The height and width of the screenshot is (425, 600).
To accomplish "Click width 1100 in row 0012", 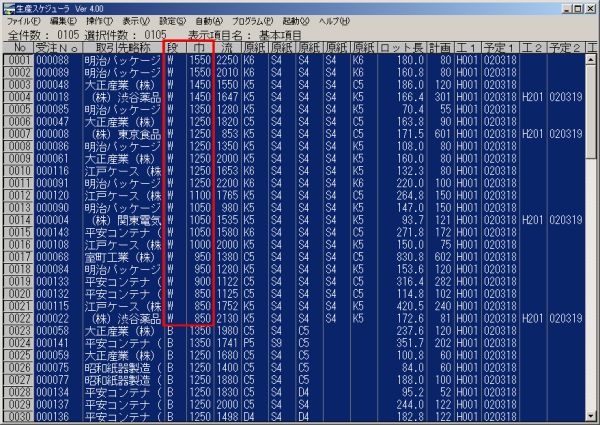I will (x=200, y=195).
